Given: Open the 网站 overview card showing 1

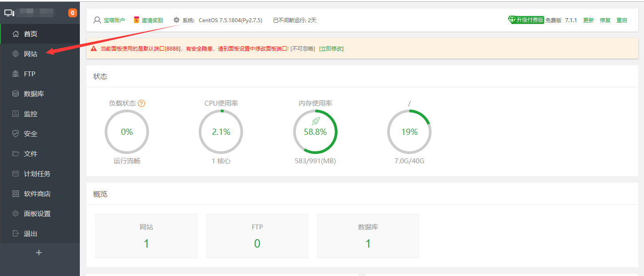Looking at the screenshot, I should click(x=146, y=236).
